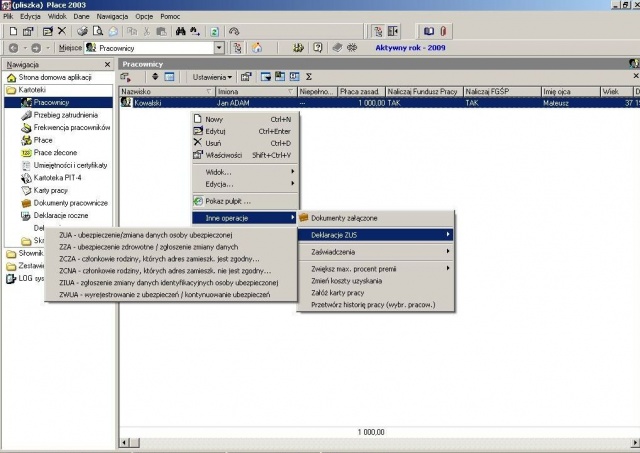Open the Miejsce Pracownicy dropdown arrow
This screenshot has height=453, width=640.
(x=219, y=48)
